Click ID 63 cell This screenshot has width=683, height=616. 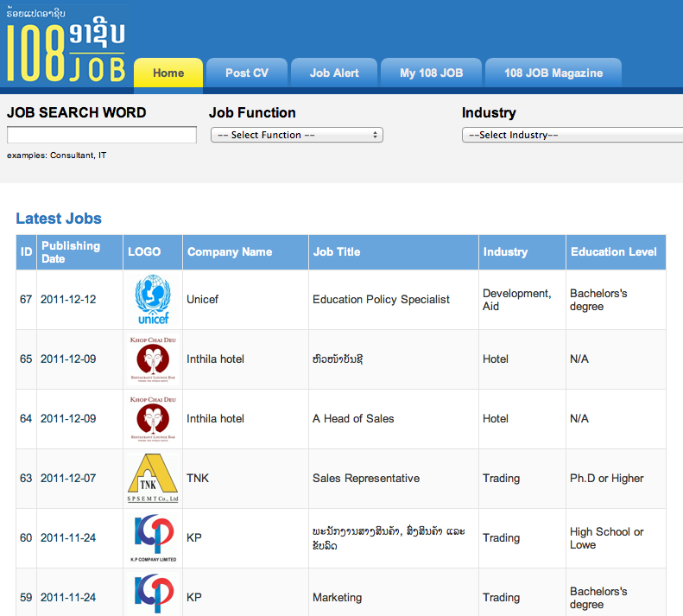click(26, 479)
